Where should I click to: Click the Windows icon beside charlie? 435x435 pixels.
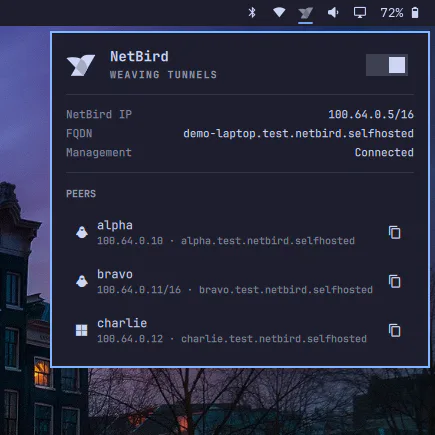click(82, 331)
